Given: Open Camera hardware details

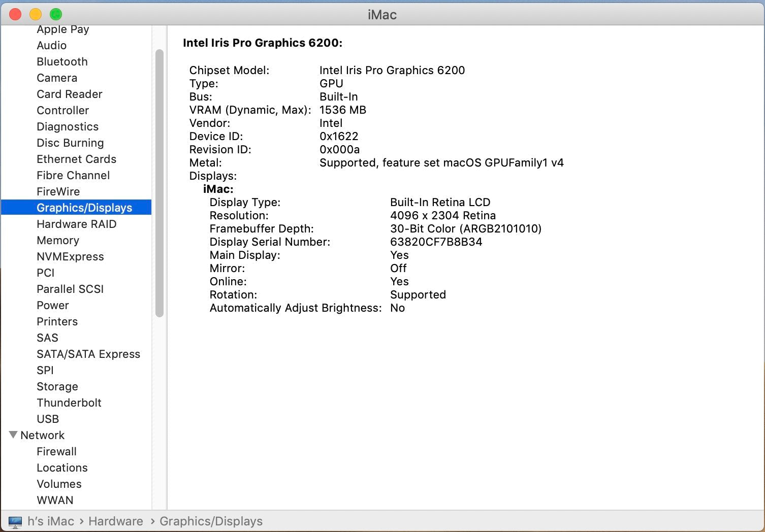Looking at the screenshot, I should (x=57, y=78).
